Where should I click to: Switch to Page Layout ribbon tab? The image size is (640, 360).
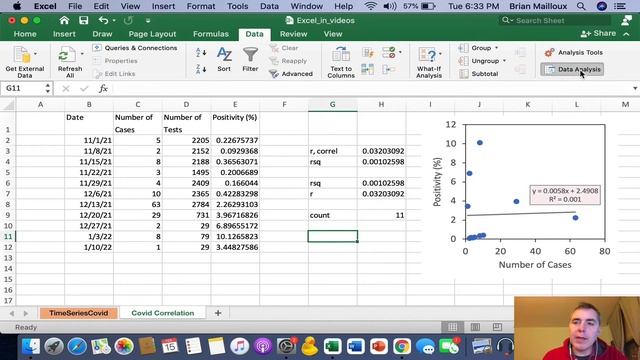(152, 34)
